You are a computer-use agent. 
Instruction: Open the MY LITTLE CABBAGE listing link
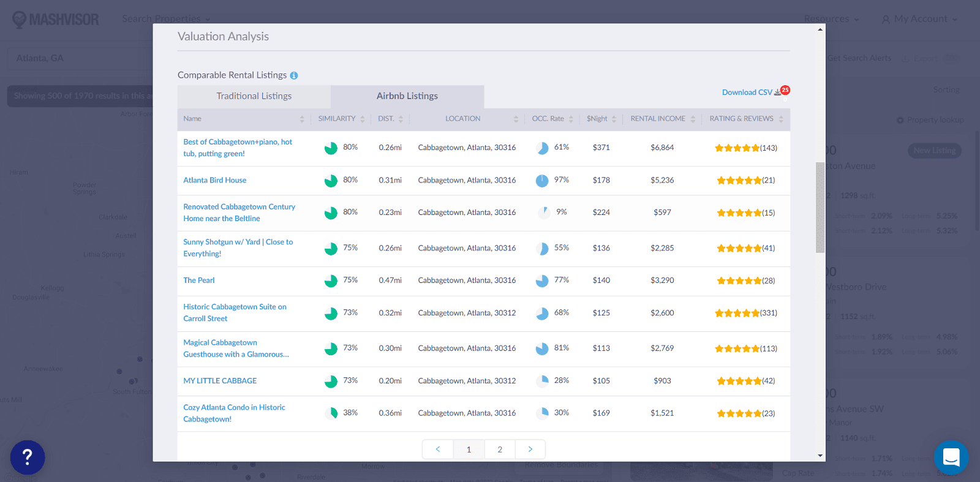coord(220,381)
